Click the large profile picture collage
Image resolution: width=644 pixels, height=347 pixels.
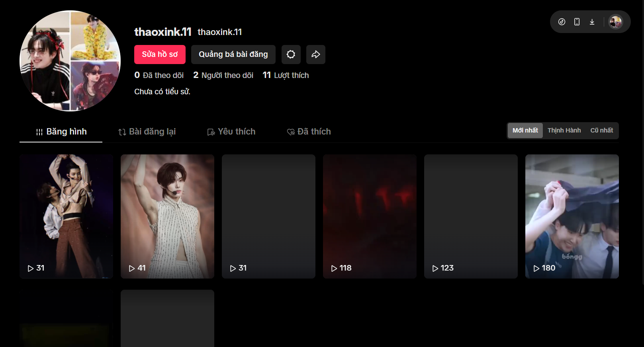70,61
